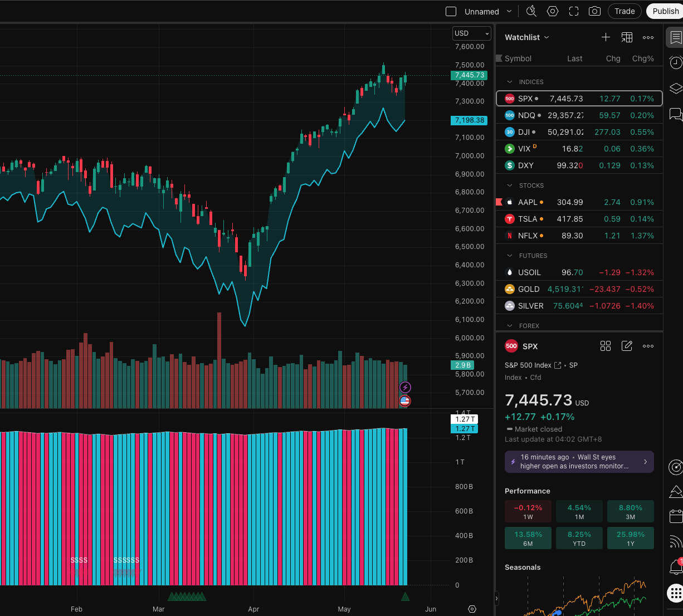Sort watchlist by Last column
The height and width of the screenshot is (616, 683).
(x=575, y=58)
